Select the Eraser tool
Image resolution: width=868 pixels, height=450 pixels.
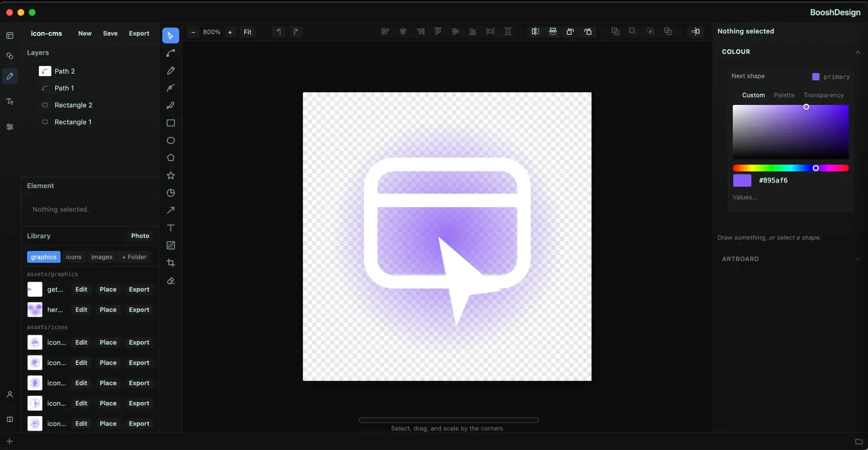click(x=170, y=281)
